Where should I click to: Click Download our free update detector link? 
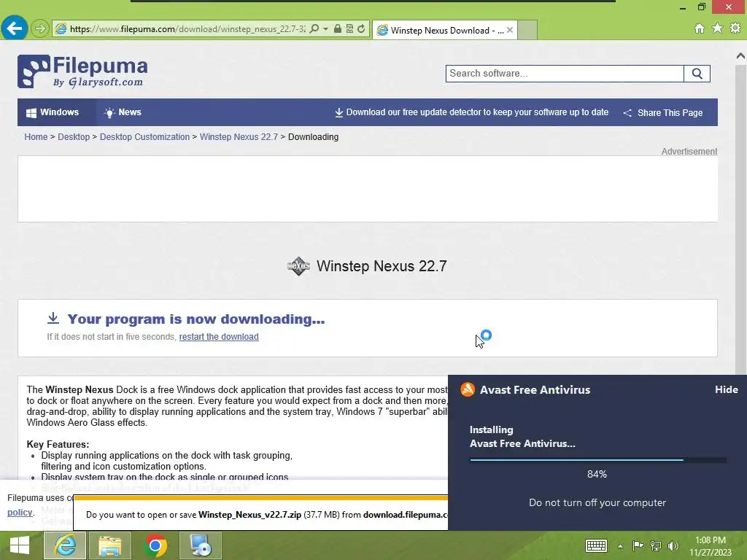472,112
